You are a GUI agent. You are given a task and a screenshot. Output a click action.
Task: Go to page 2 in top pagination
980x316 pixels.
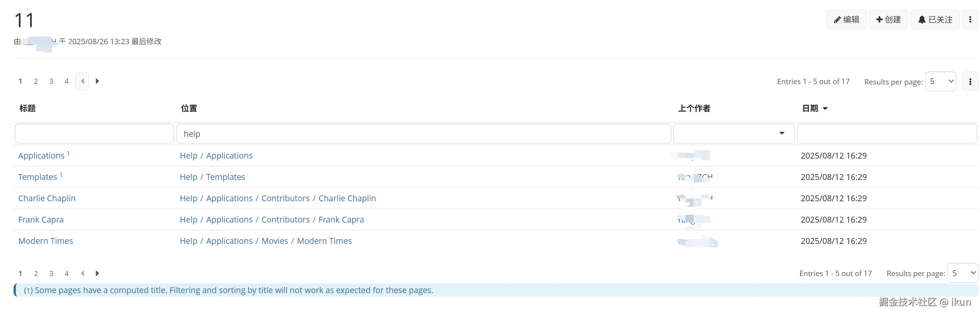(x=36, y=81)
